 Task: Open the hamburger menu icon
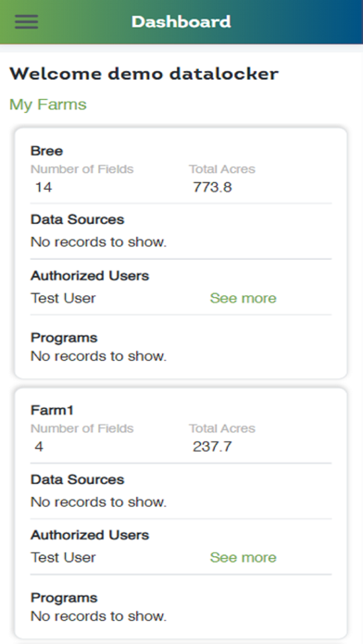point(26,22)
